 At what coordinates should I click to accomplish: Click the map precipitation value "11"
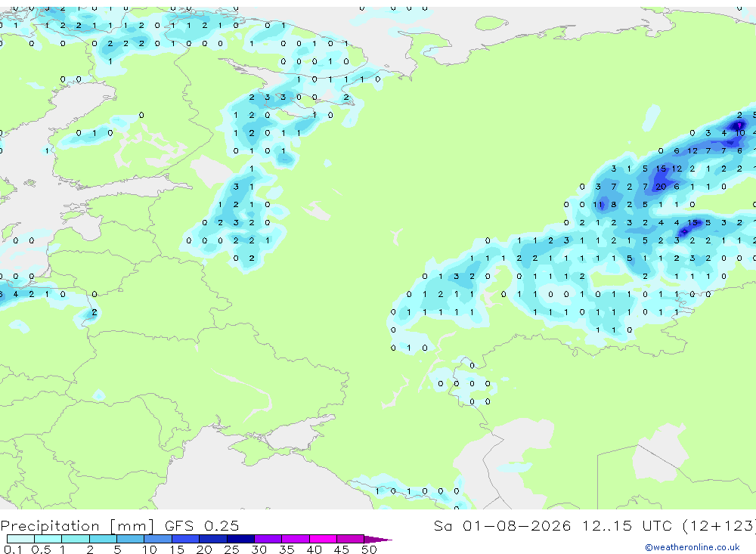598,204
